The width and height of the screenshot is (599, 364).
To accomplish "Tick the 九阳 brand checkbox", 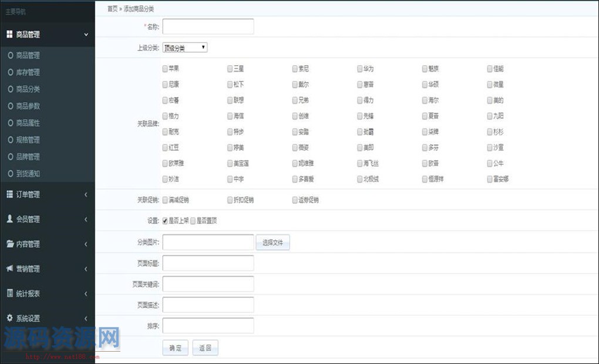I will tap(490, 116).
